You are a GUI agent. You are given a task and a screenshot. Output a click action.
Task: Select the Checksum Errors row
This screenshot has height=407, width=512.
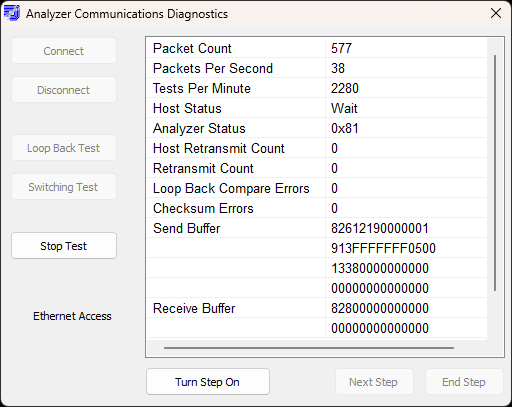[317, 208]
